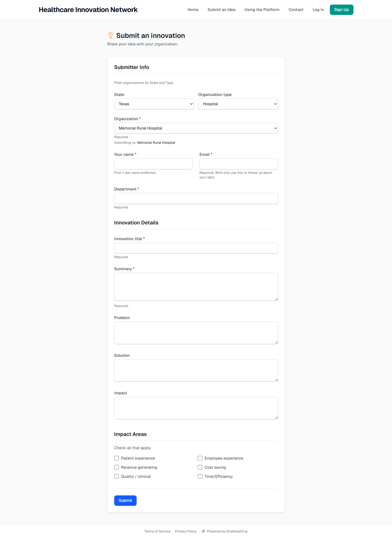Image resolution: width=392 pixels, height=538 pixels.
Task: Open the Organization dropdown
Action: (196, 128)
